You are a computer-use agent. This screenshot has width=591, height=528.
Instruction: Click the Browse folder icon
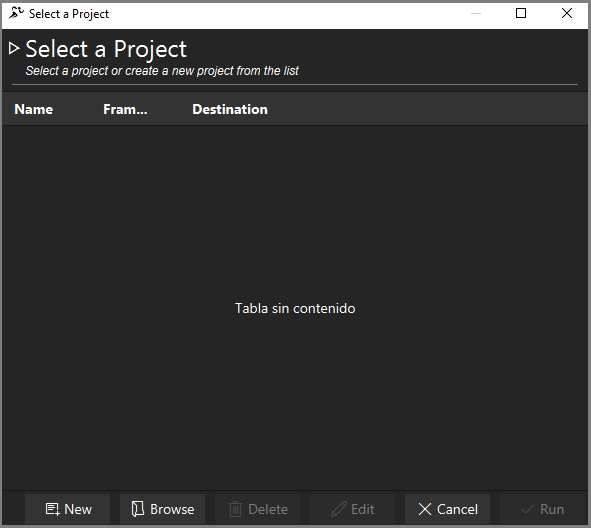pos(138,509)
